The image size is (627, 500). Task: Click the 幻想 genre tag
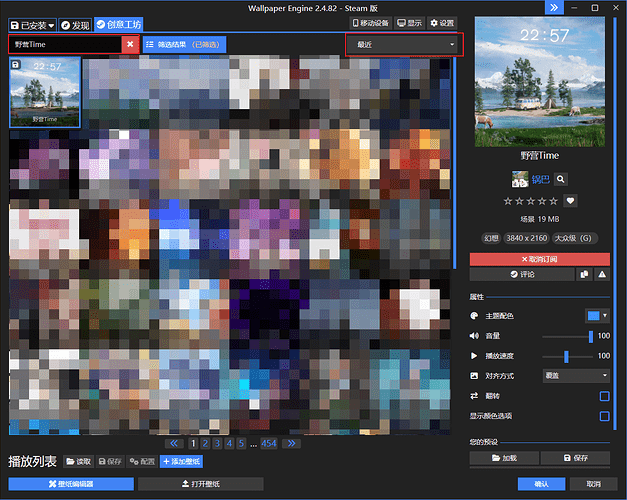click(491, 238)
